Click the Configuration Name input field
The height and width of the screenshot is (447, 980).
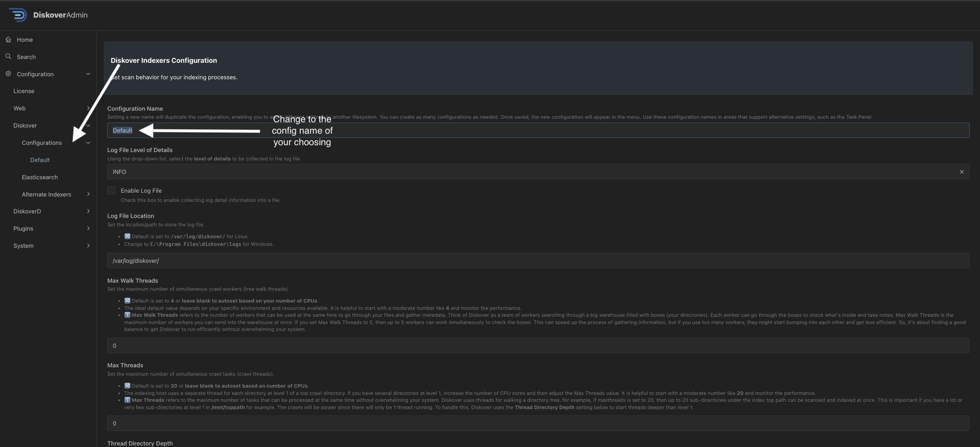click(538, 130)
